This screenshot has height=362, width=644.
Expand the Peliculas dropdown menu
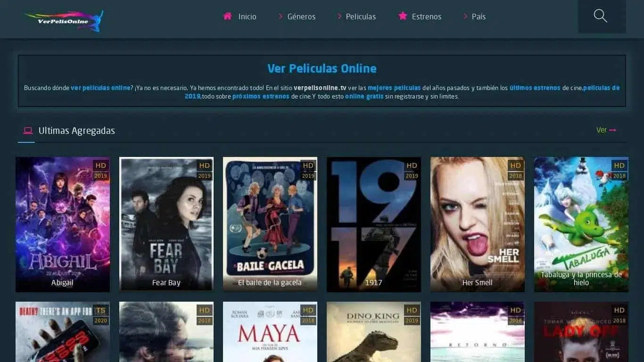click(x=361, y=16)
